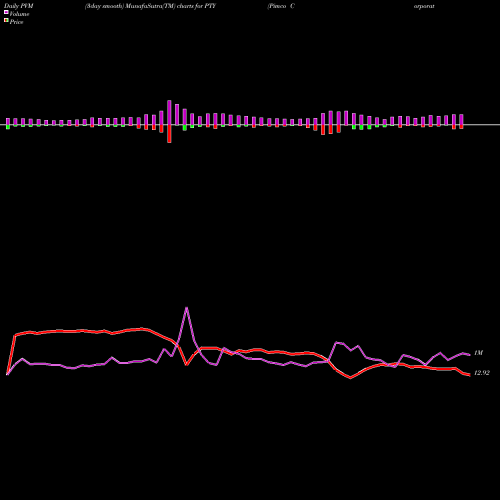Image resolution: width=500 pixels, height=500 pixels.
Task: Click the peak of the magenta volume line
Action: 186,308
